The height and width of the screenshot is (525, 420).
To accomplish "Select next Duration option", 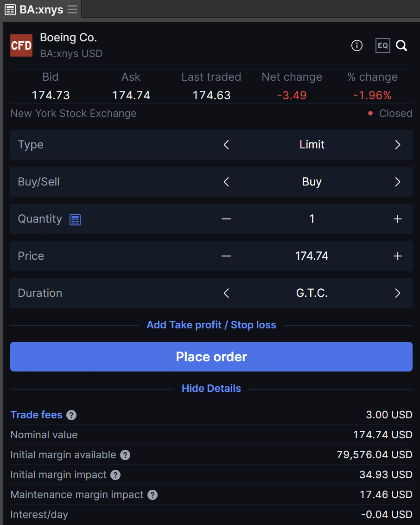I will coord(398,293).
